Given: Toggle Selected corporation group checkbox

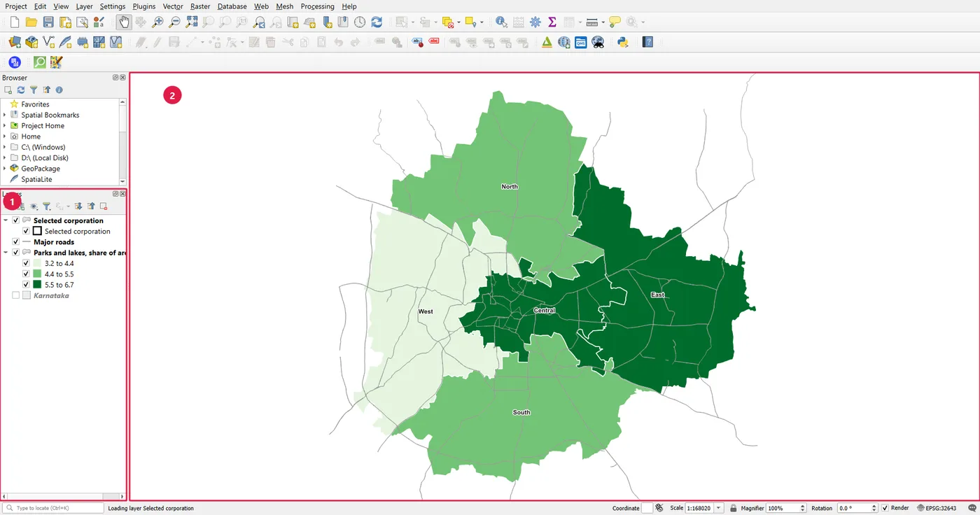Looking at the screenshot, I should tap(16, 220).
